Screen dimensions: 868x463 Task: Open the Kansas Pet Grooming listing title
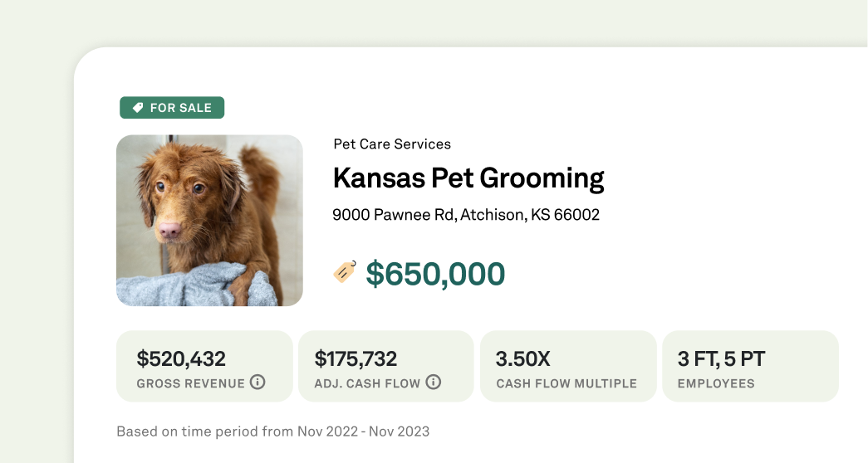click(468, 178)
